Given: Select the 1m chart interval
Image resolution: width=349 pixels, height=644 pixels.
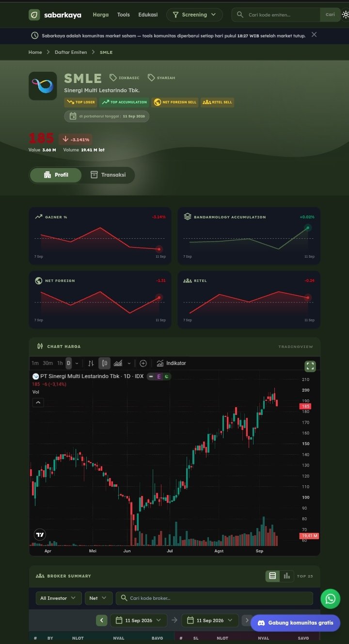Looking at the screenshot, I should point(35,363).
